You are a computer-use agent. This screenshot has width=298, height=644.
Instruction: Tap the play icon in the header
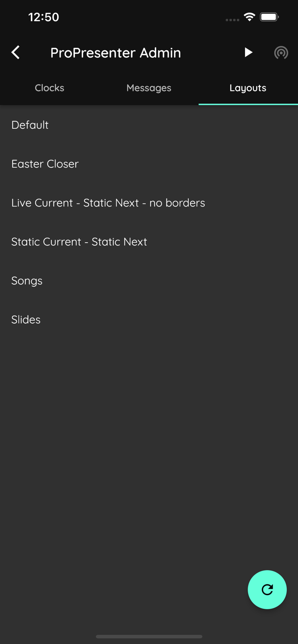tap(248, 52)
